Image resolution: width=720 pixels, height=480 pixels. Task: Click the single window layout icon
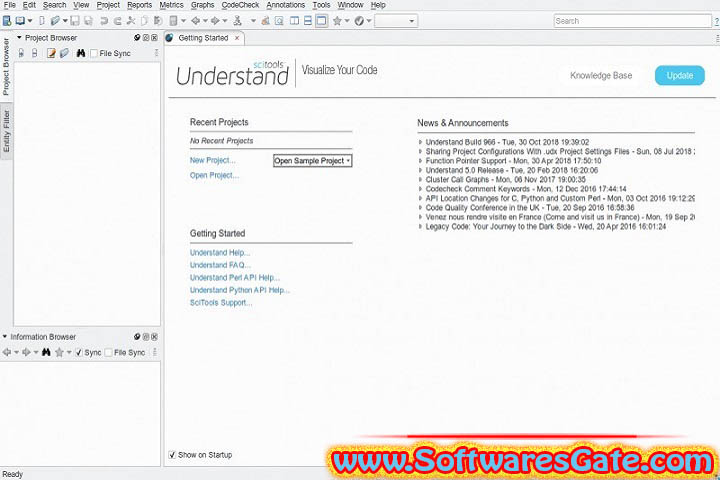tap(321, 21)
